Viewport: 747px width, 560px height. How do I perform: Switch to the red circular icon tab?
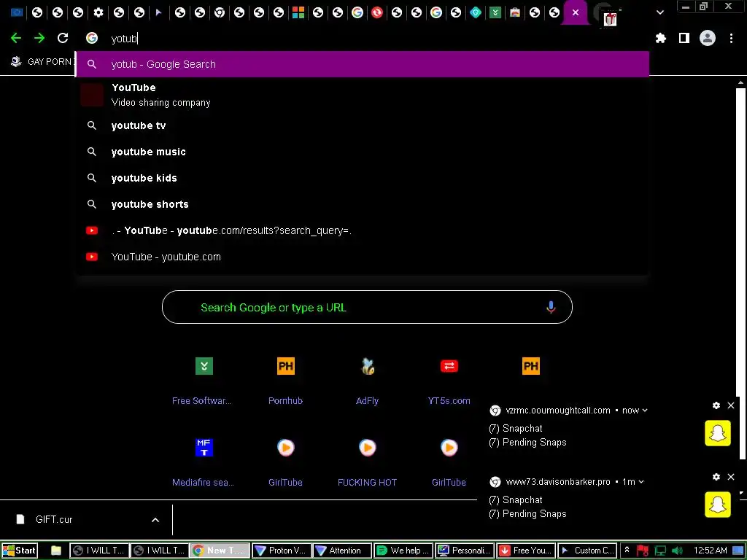pyautogui.click(x=377, y=13)
